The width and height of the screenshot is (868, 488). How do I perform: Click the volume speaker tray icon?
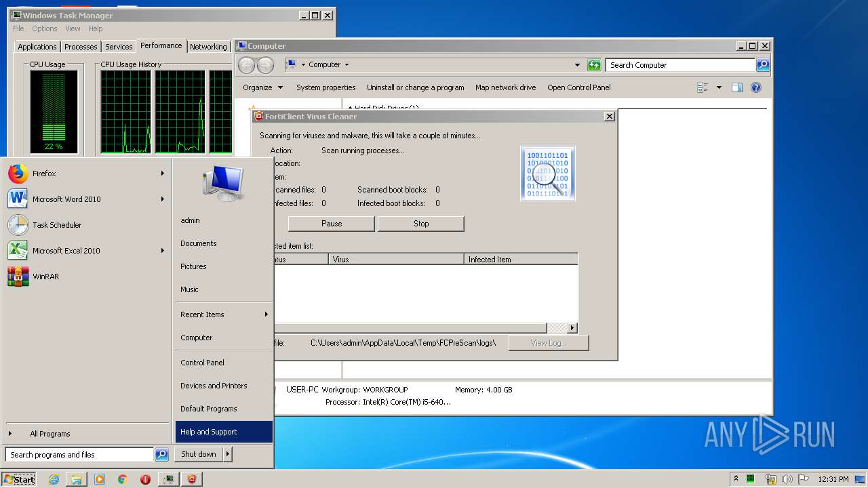[787, 479]
